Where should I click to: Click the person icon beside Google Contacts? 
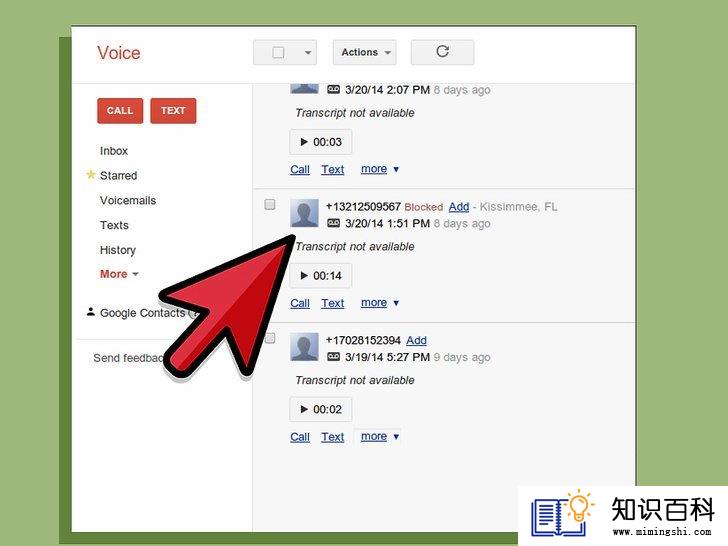coord(91,312)
